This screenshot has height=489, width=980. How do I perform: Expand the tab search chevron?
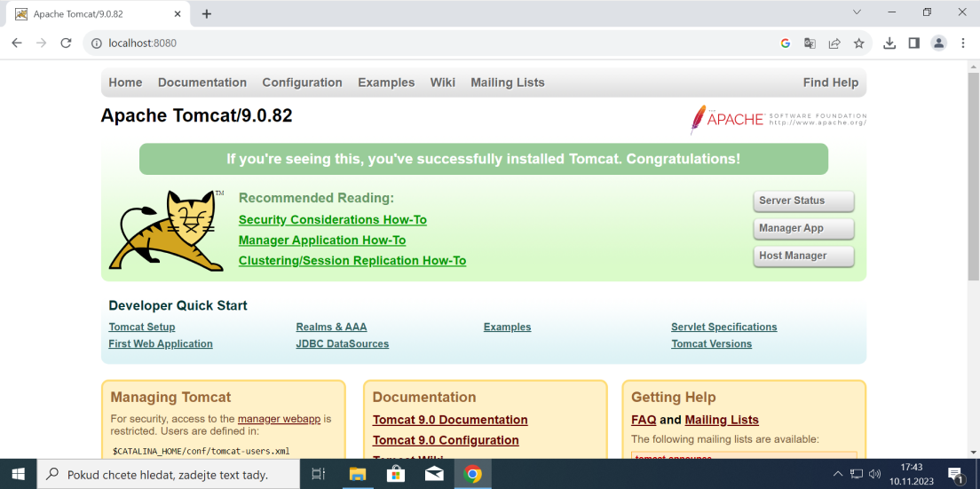click(857, 12)
